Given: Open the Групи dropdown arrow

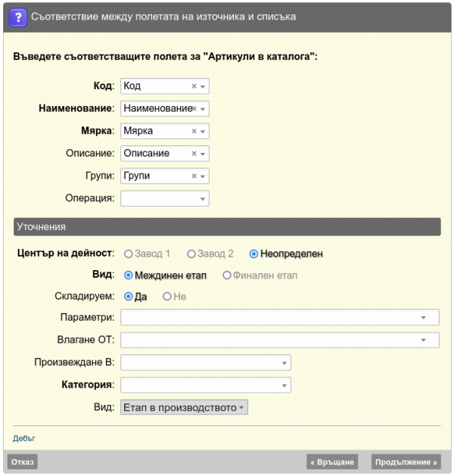Looking at the screenshot, I should click(x=203, y=176).
